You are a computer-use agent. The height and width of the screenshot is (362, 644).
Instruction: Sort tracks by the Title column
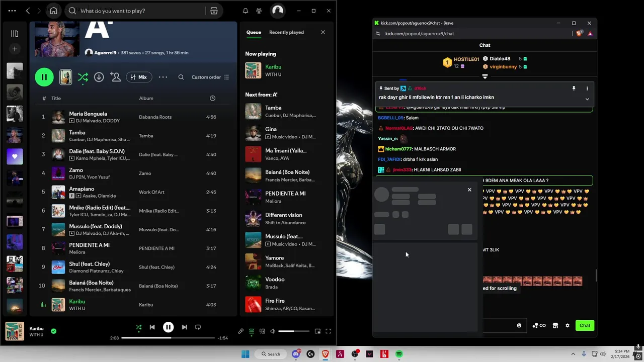[x=56, y=98]
